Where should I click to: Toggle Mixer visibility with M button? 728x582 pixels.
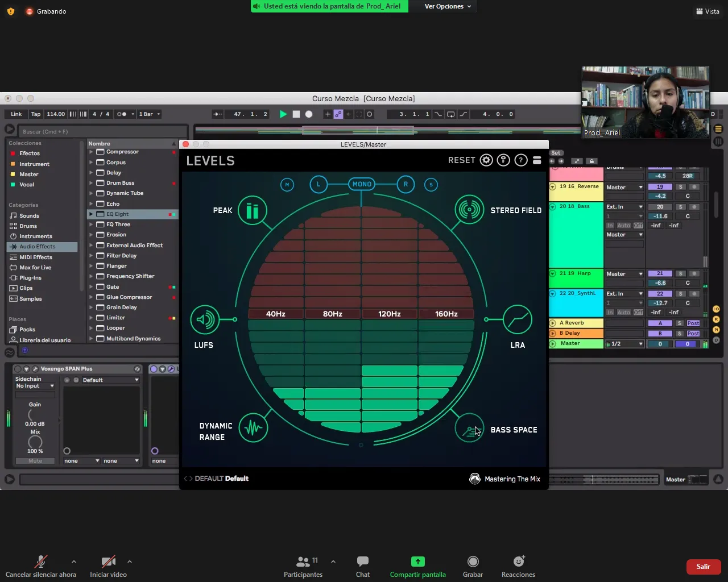[716, 330]
